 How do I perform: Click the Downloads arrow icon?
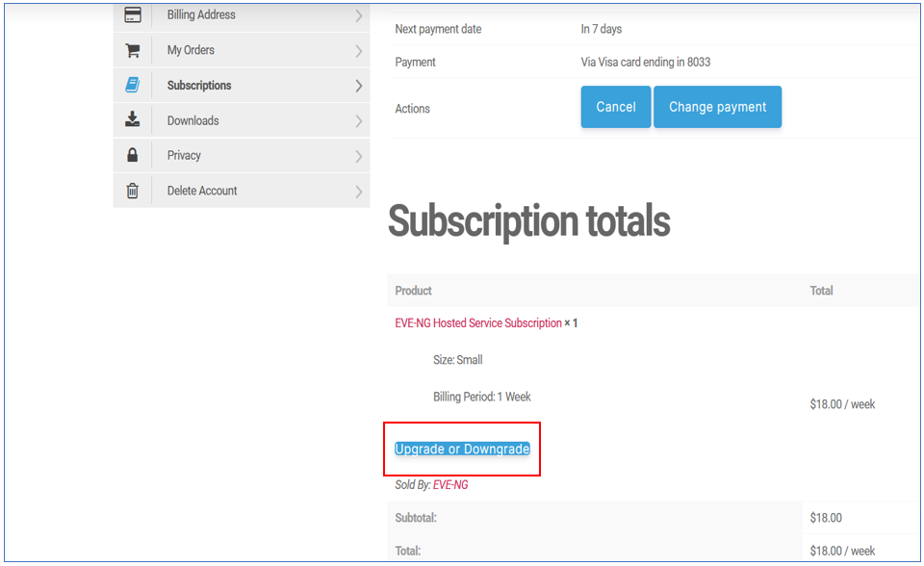[133, 119]
